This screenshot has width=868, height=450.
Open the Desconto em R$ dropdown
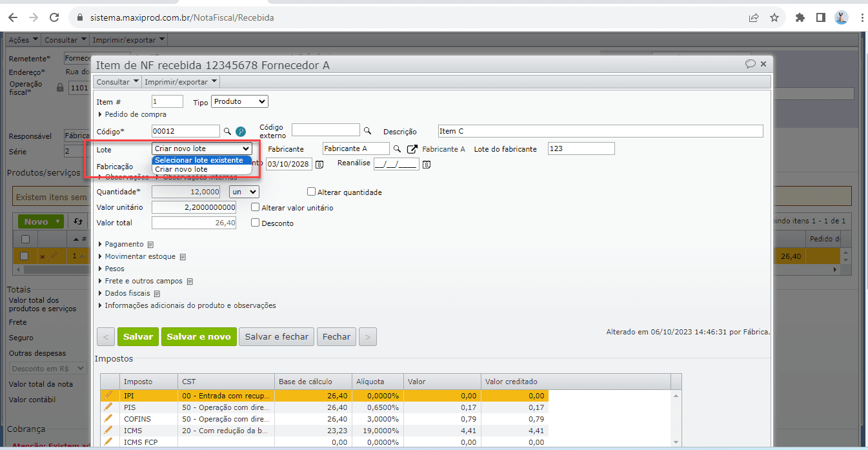(x=48, y=368)
